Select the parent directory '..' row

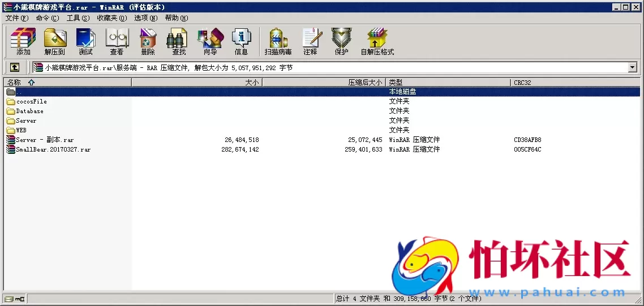323,92
